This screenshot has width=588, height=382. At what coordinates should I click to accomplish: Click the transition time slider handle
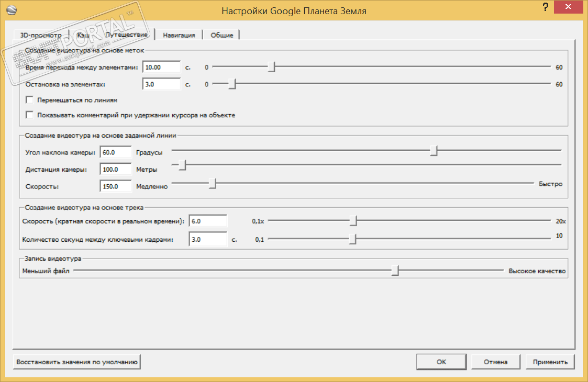tap(272, 67)
